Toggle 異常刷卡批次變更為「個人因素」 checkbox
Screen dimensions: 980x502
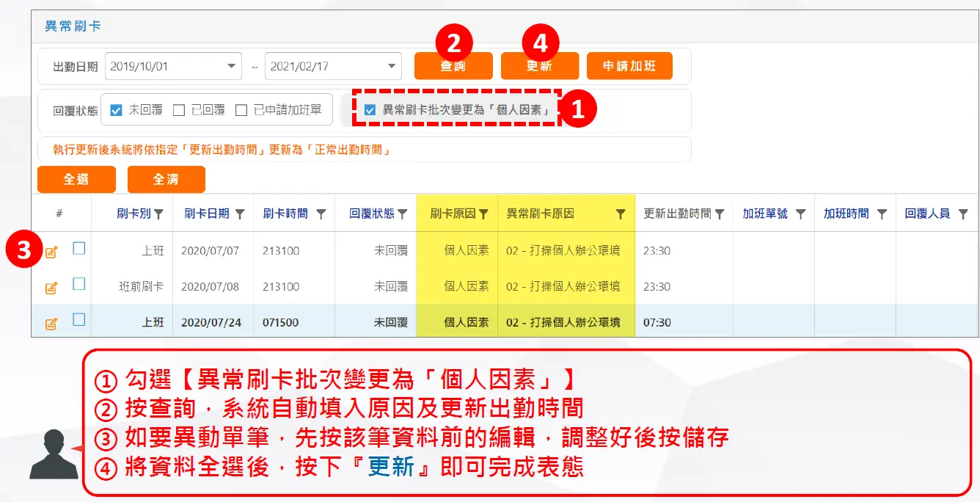click(370, 110)
